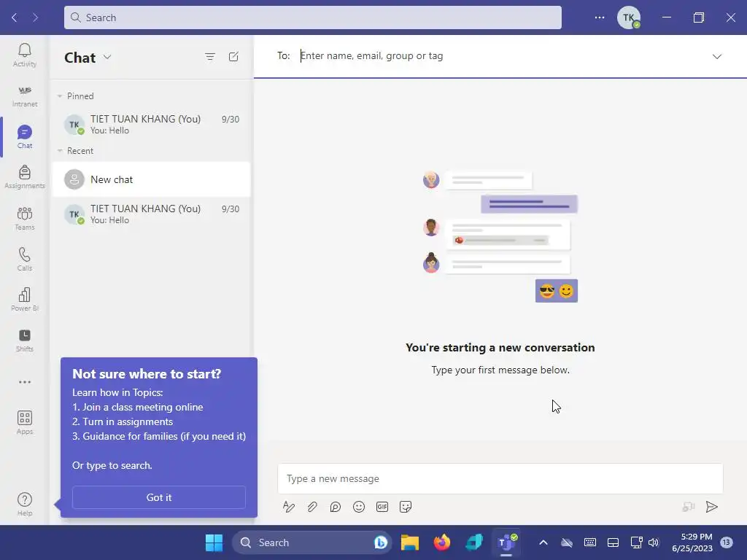This screenshot has width=747, height=560.
Task: Show hidden system tray icons
Action: coord(543,542)
